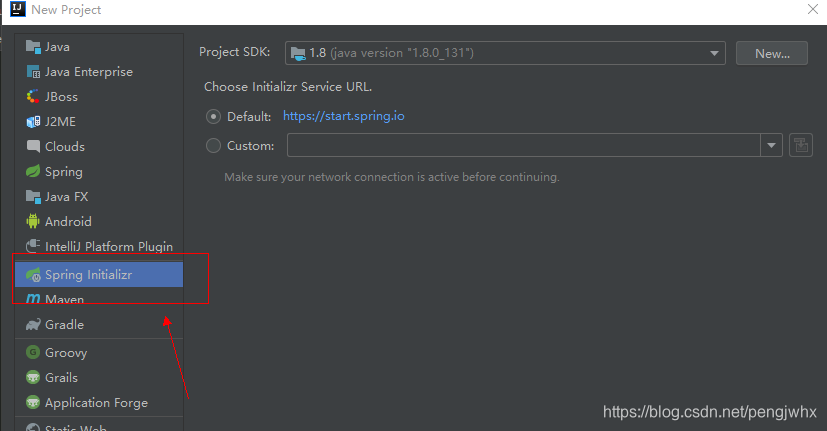Click the Android robot icon

(33, 222)
